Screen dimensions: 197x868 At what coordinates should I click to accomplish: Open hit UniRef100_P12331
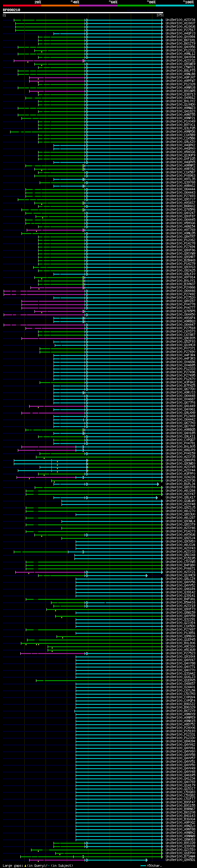(180, 735)
